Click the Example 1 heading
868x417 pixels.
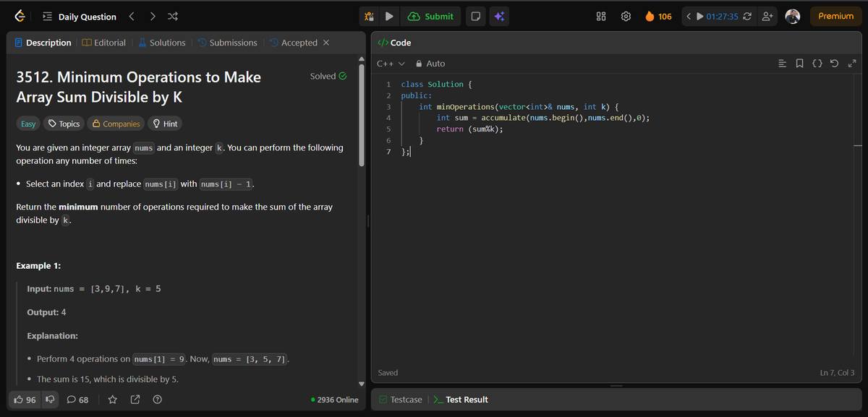tap(38, 266)
